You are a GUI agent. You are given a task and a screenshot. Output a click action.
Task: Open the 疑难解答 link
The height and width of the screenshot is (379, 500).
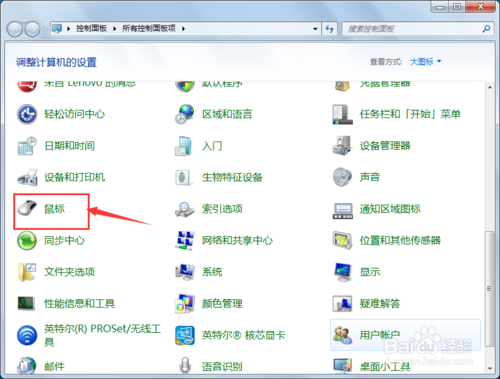click(380, 303)
